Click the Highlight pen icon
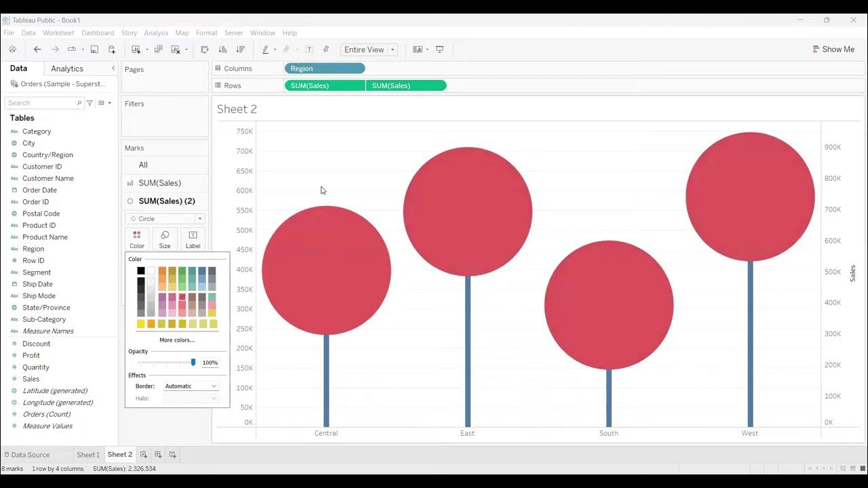 click(x=265, y=49)
